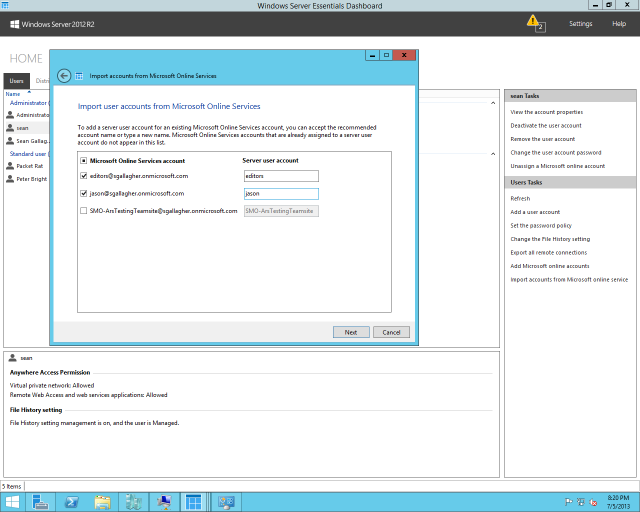Select the sean user icon in list
640x512 pixels.
pyautogui.click(x=10, y=128)
